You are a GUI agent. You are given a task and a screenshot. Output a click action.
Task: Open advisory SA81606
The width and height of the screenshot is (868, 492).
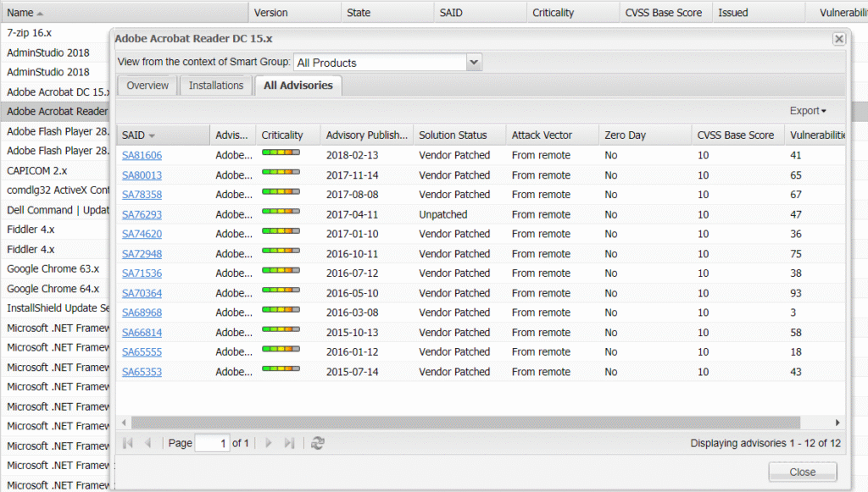[x=142, y=155]
